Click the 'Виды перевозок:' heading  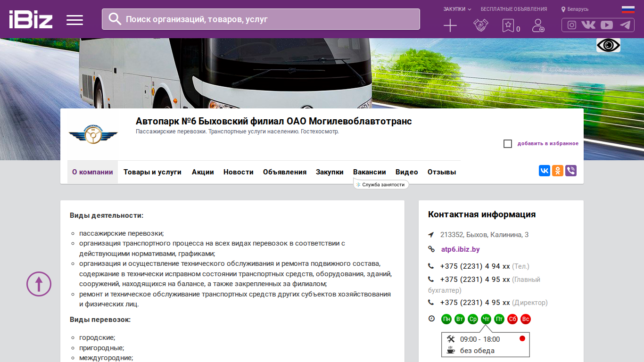pyautogui.click(x=100, y=320)
